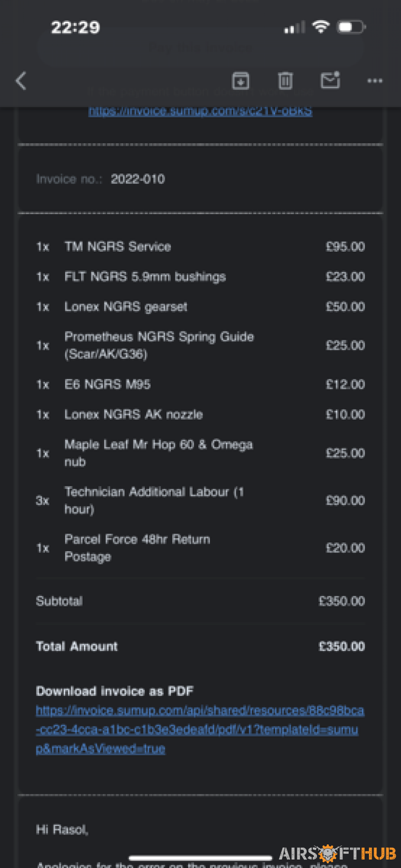Screen dimensions: 401x868
Task: Tap the AirsoftHub watermark logo
Action: pos(337,853)
